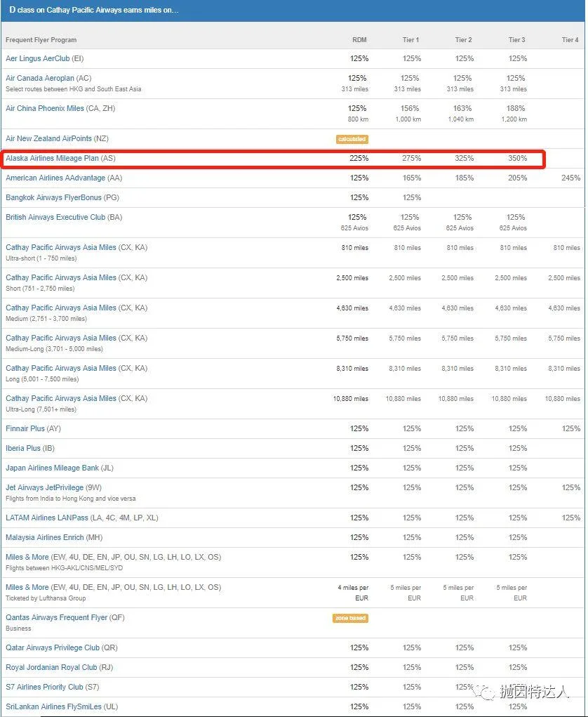Viewport: 588px width, 717px height.
Task: Click the 188% value in Air China row
Action: (516, 108)
